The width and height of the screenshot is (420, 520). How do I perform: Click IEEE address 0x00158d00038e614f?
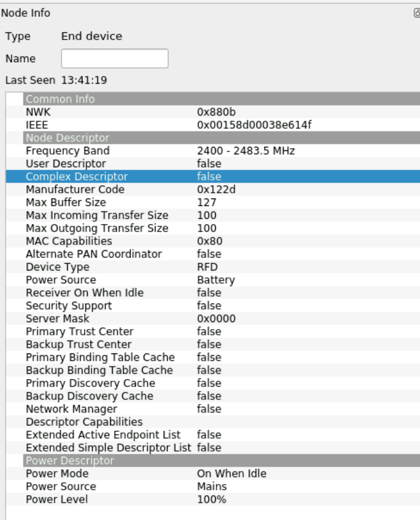click(x=254, y=125)
